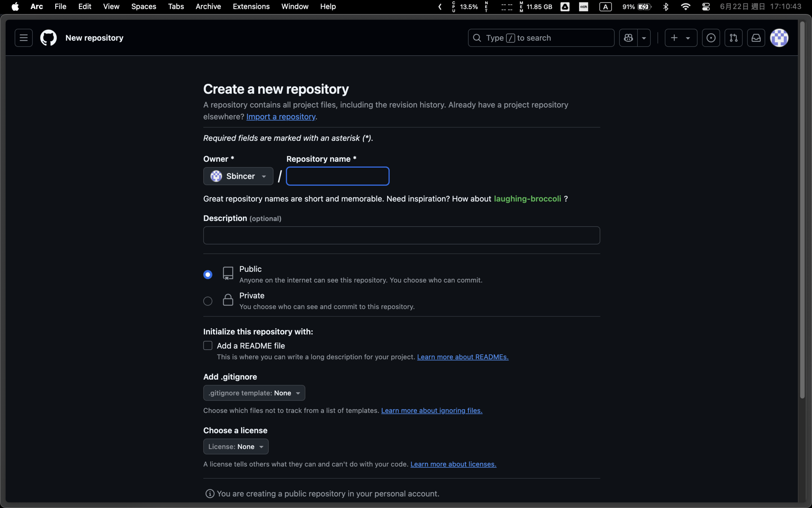Viewport: 812px width, 508px height.
Task: Open the License None dropdown
Action: pyautogui.click(x=236, y=447)
